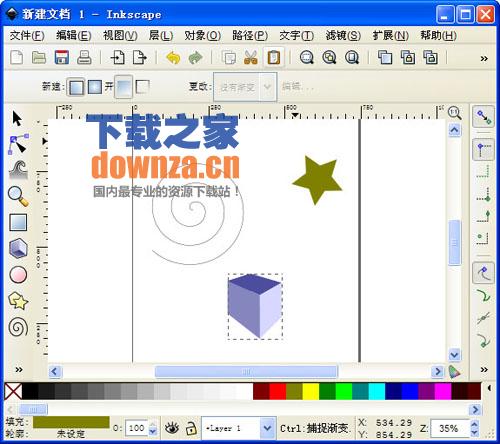The image size is (500, 444).
Task: Click the Redo green arrow
Action: (196, 58)
